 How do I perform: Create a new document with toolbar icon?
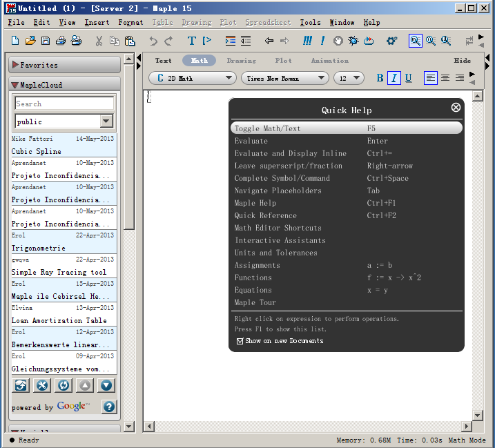pos(14,41)
